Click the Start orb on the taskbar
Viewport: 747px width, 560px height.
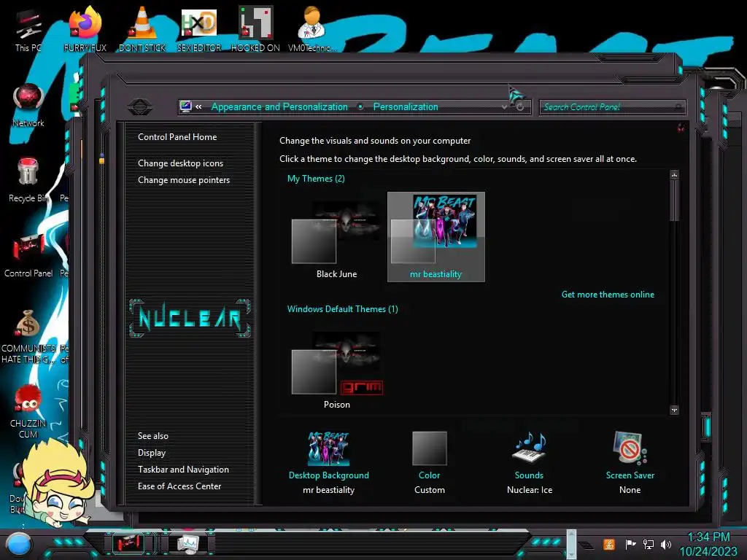[x=18, y=544]
